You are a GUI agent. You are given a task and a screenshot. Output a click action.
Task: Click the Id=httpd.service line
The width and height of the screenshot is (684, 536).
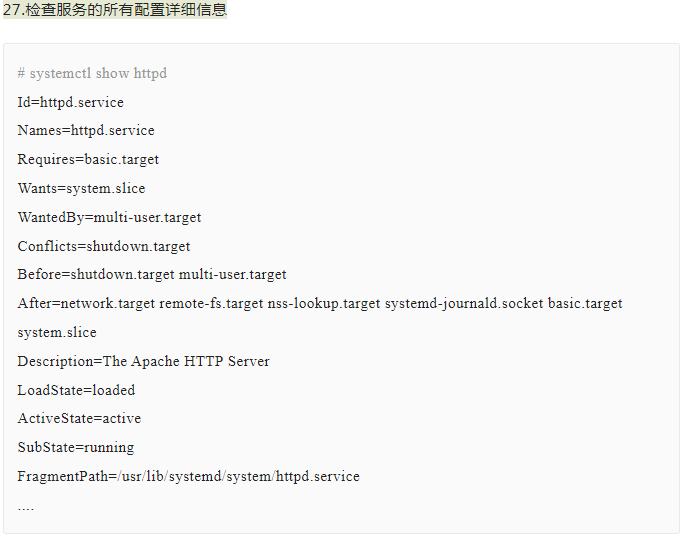(x=70, y=102)
